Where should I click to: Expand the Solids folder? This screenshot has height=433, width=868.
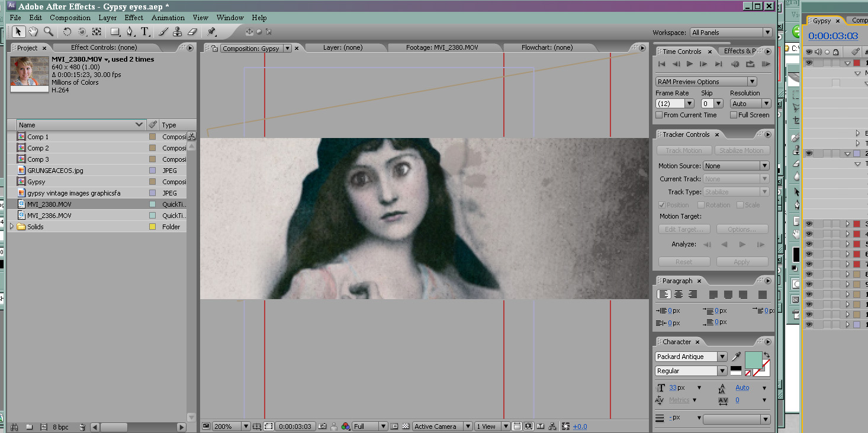click(12, 227)
